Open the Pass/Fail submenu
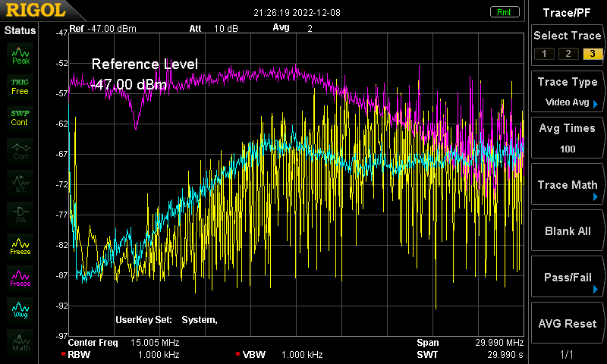Image resolution: width=607 pixels, height=364 pixels. click(568, 278)
